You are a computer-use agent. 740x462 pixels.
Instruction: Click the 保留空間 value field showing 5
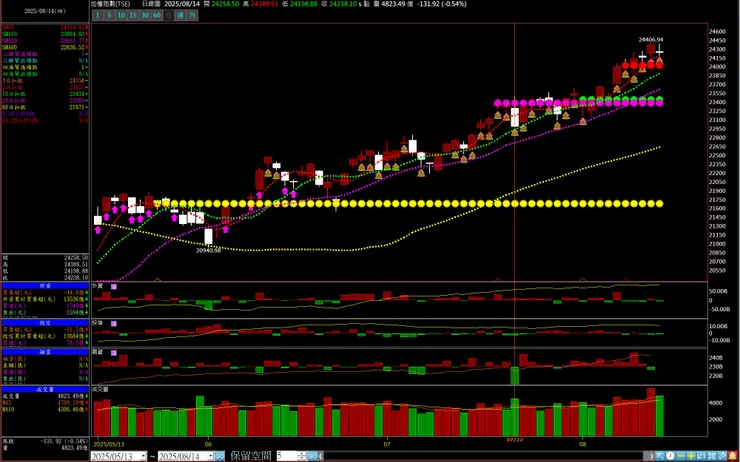(x=287, y=456)
